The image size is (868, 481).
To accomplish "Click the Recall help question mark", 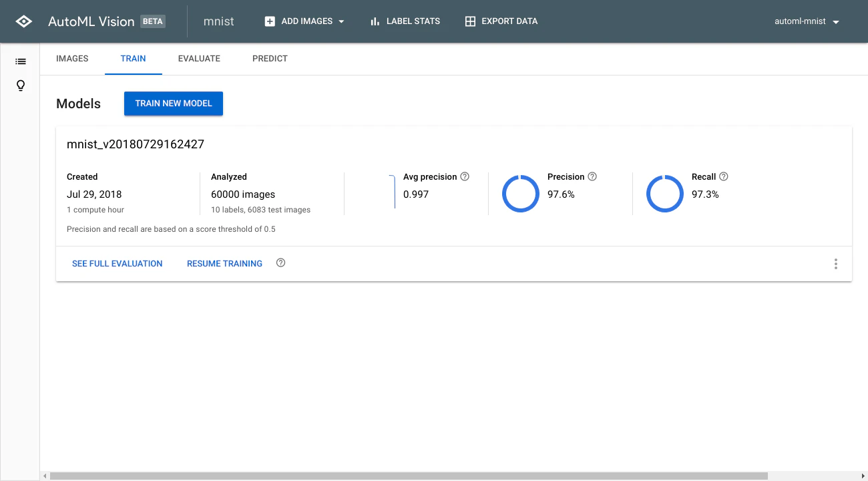I will (724, 176).
